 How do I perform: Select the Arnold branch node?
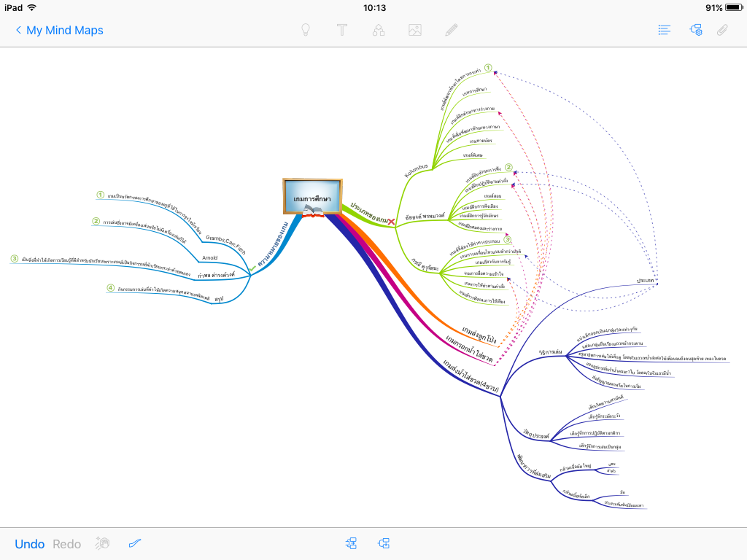coord(210,257)
